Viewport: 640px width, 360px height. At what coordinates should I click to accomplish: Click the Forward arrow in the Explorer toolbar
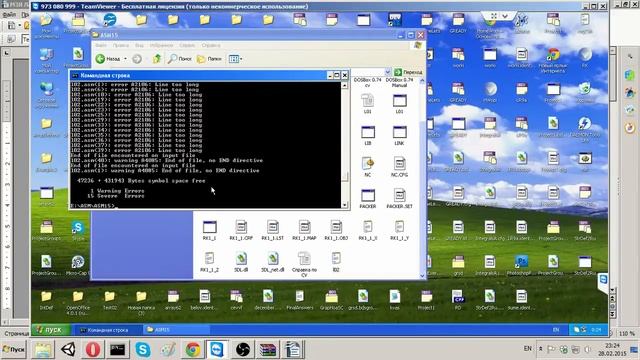(137, 59)
